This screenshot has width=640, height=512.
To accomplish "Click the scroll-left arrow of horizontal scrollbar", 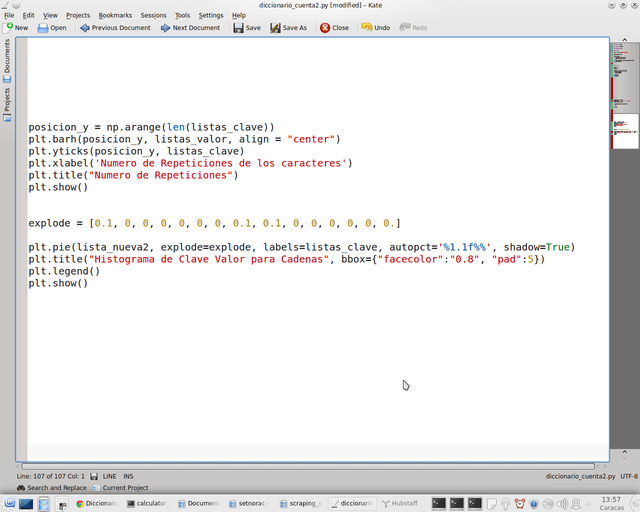I will pyautogui.click(x=18, y=466).
